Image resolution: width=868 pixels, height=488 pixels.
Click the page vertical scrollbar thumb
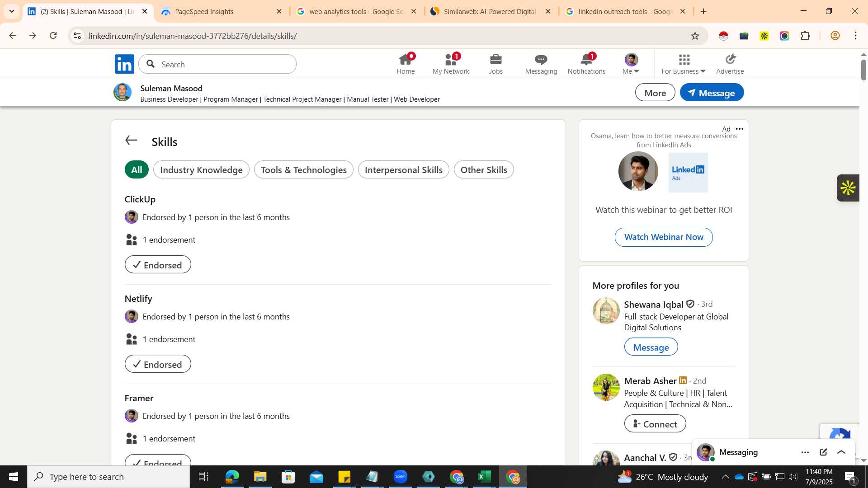[x=863, y=70]
